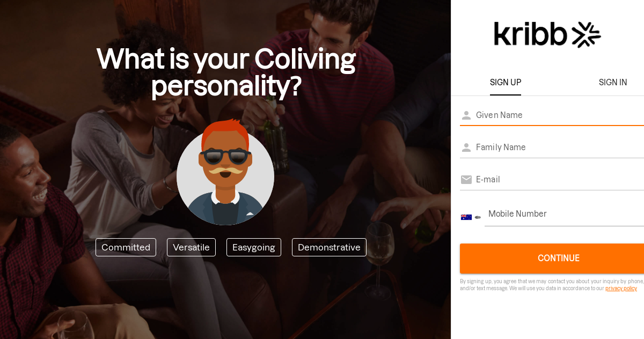The height and width of the screenshot is (339, 644).
Task: Select the Demonstrative personality tag
Action: pyautogui.click(x=329, y=247)
